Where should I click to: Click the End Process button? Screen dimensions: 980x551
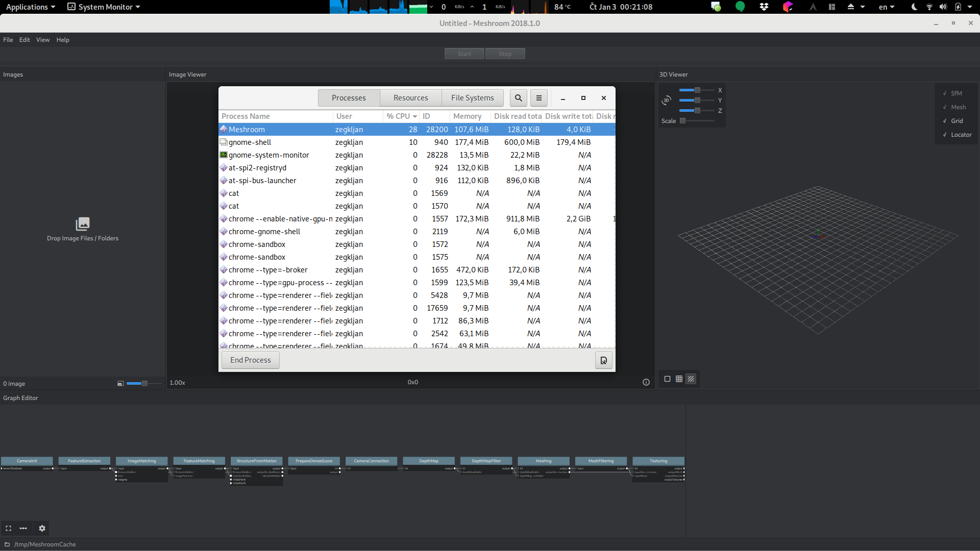[250, 360]
